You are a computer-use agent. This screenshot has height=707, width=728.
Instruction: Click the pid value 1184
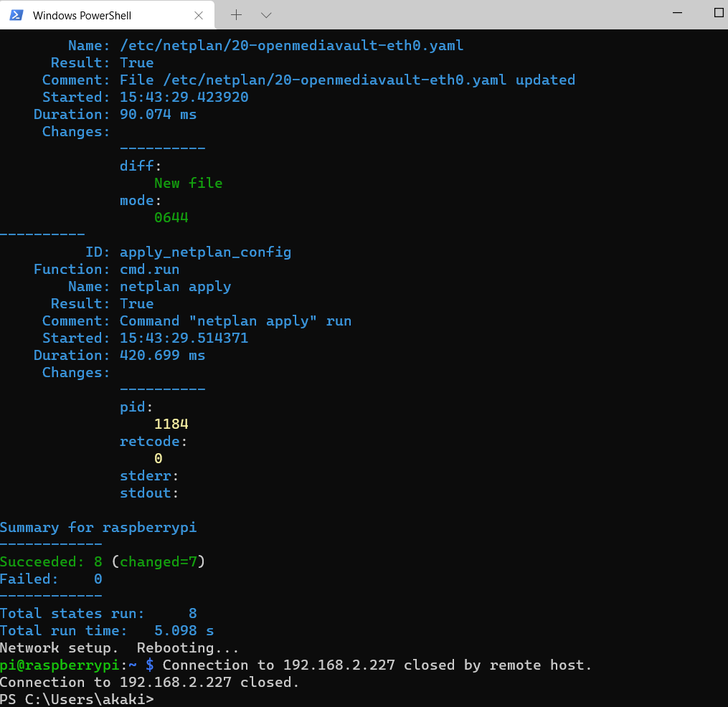click(x=171, y=424)
